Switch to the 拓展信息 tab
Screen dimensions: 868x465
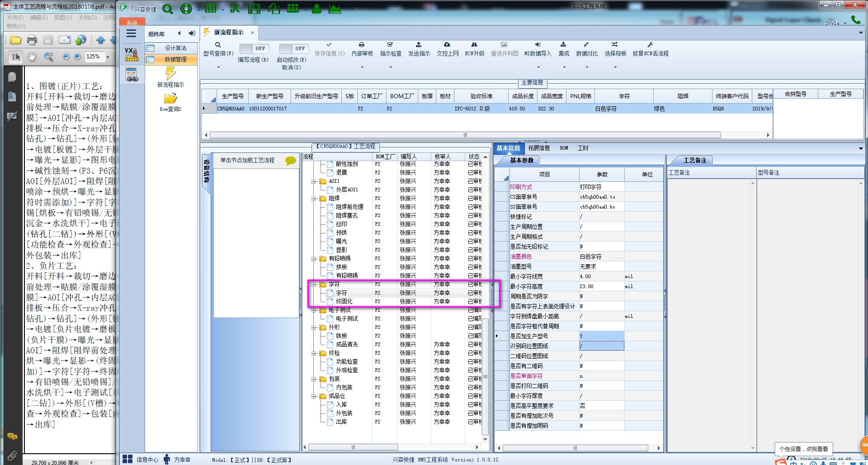pyautogui.click(x=539, y=148)
